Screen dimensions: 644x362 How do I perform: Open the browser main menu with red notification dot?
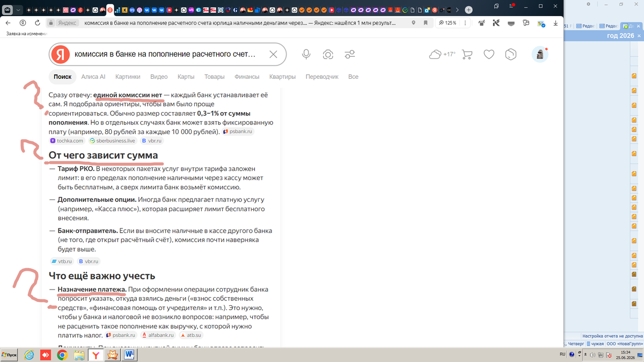510,6
